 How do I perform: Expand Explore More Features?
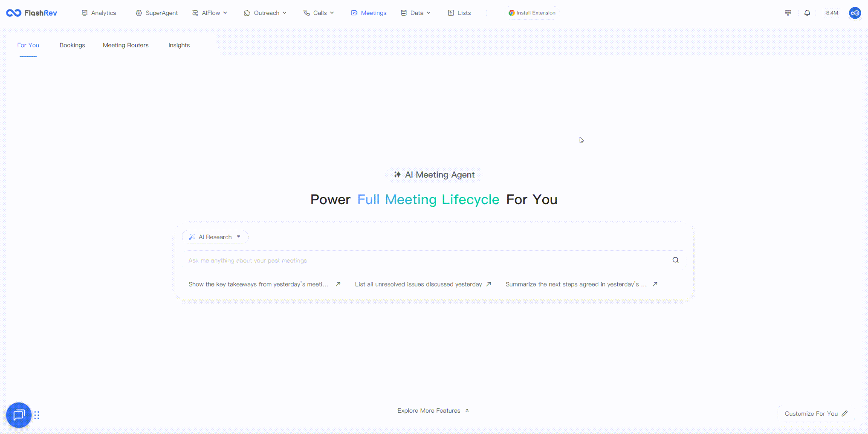coord(433,411)
